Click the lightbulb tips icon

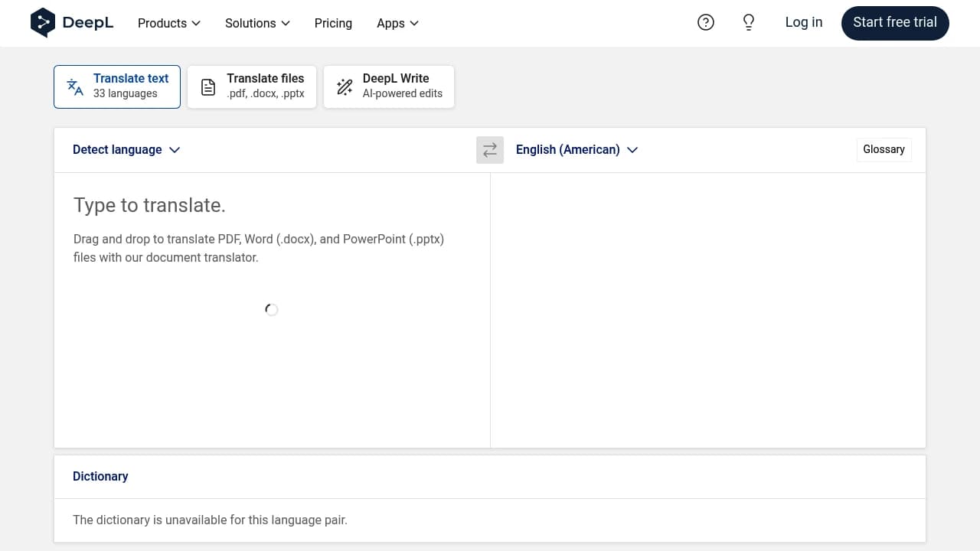(749, 23)
